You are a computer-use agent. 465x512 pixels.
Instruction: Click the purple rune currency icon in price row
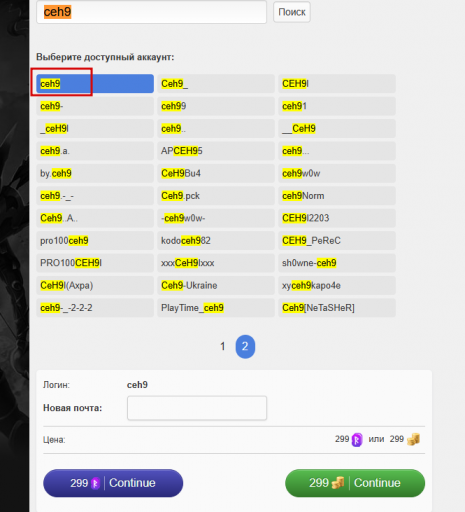(x=357, y=440)
